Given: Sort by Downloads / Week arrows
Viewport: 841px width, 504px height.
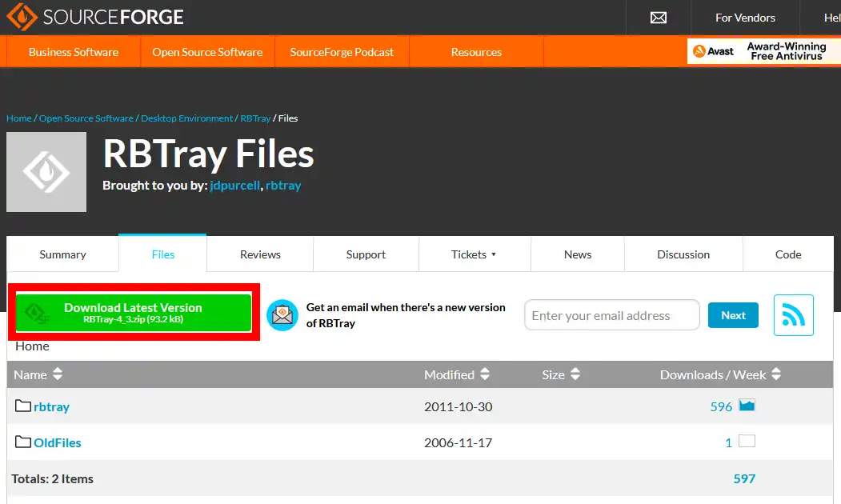Looking at the screenshot, I should [x=776, y=374].
